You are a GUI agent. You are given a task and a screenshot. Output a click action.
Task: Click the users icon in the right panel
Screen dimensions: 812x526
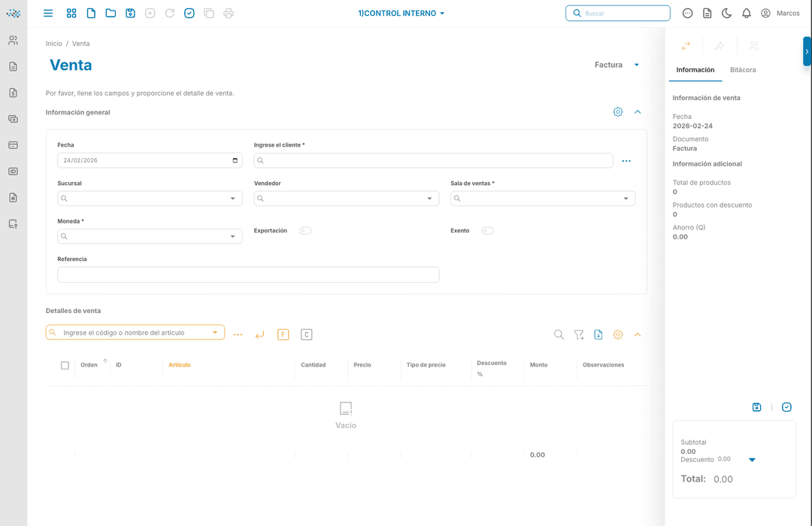tap(754, 46)
